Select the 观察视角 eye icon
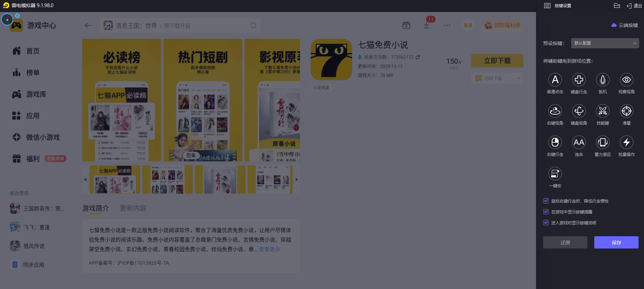 coord(626,80)
